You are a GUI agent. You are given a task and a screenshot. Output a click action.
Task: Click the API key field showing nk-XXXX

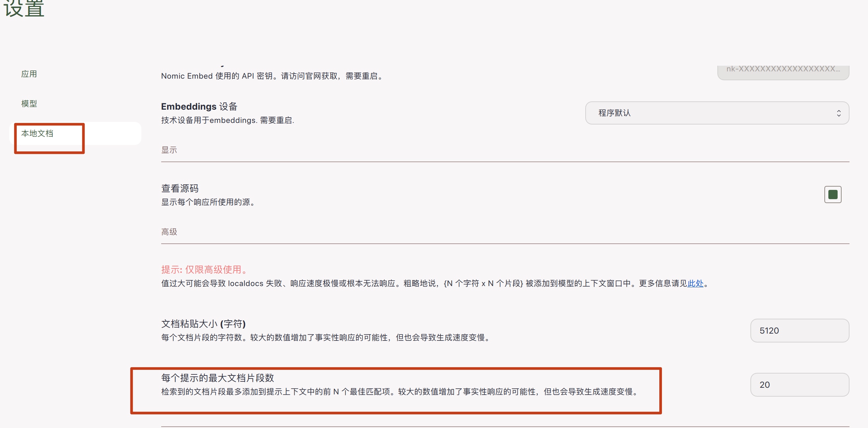pos(783,69)
